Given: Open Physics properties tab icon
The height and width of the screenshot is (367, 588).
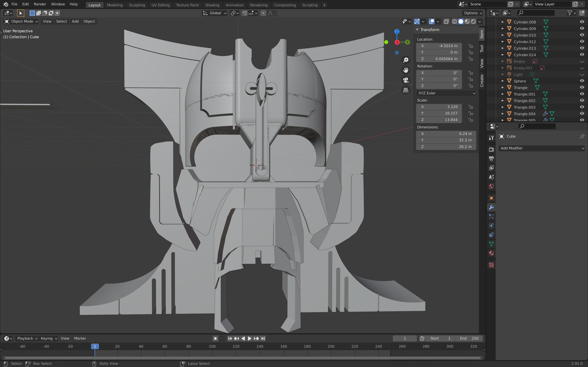Looking at the screenshot, I should click(x=491, y=225).
